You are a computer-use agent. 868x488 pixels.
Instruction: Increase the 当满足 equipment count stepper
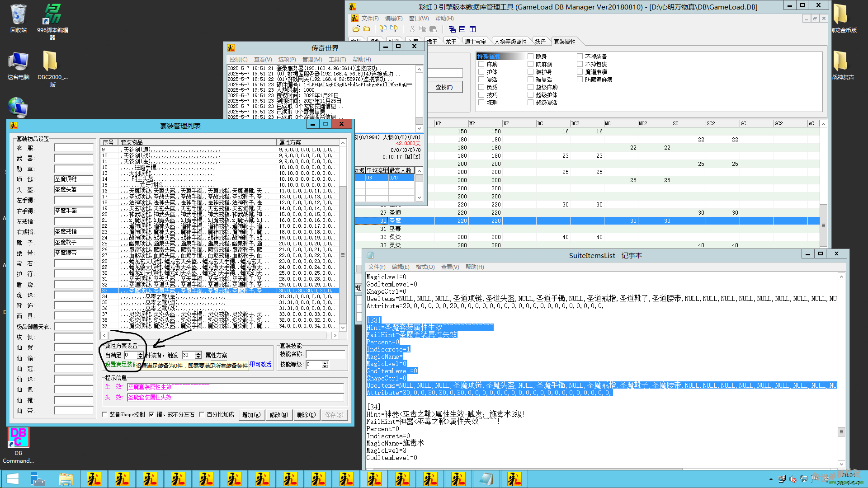141,353
